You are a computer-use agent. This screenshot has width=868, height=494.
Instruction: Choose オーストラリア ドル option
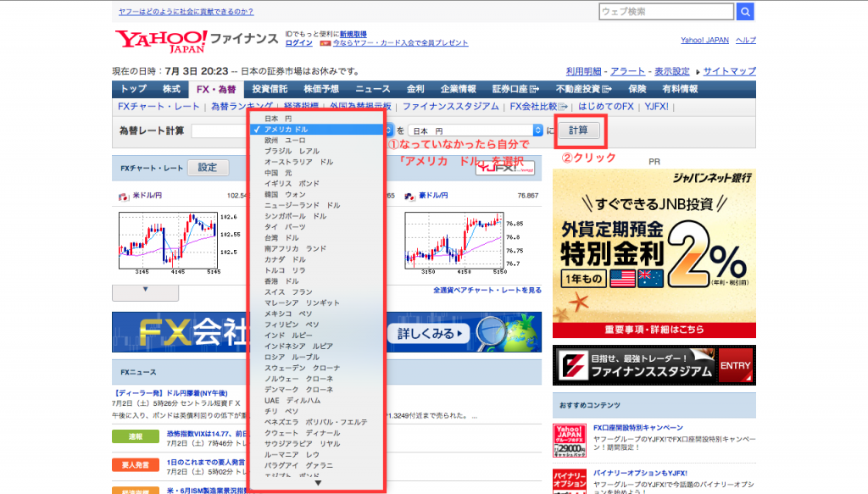[317, 162]
